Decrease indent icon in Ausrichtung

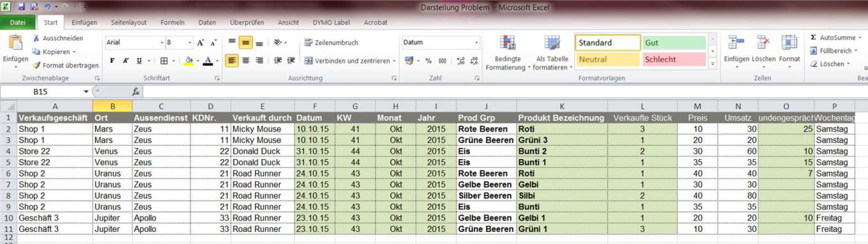tap(278, 61)
